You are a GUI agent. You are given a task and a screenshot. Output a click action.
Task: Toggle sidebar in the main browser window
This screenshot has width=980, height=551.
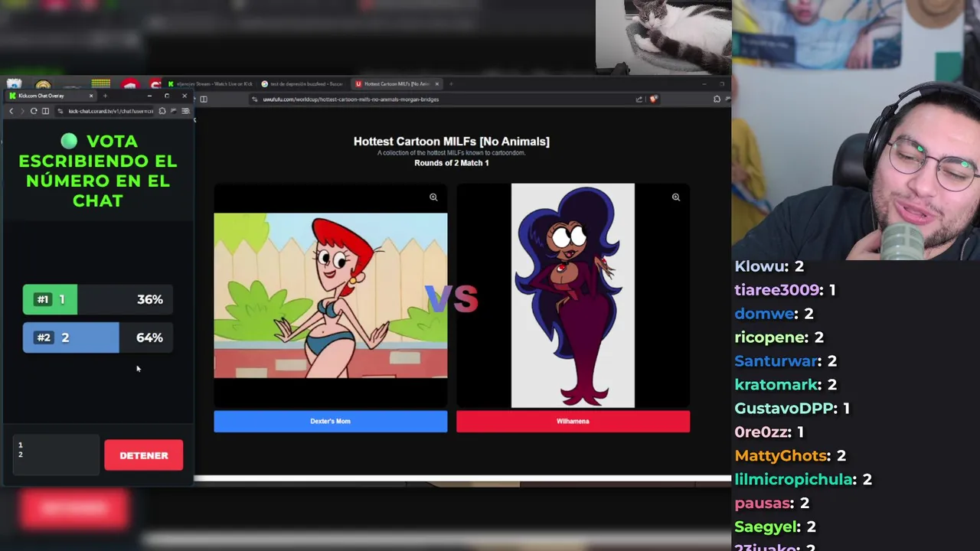(204, 99)
